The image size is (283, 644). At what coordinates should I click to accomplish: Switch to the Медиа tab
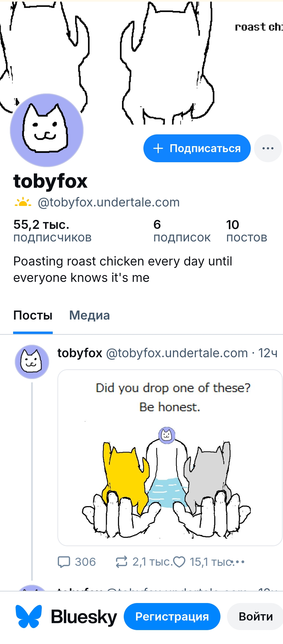89,315
